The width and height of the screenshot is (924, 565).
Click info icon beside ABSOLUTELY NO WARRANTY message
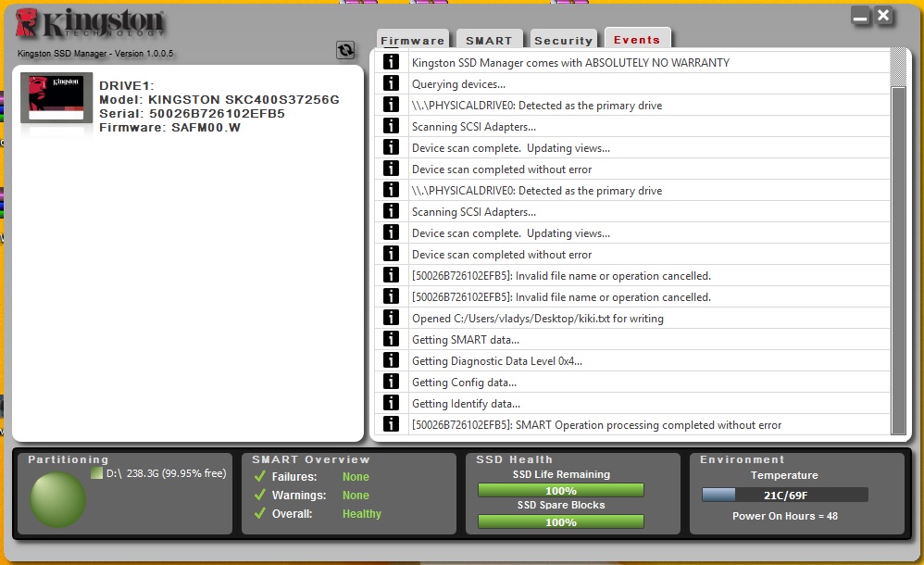pos(391,62)
